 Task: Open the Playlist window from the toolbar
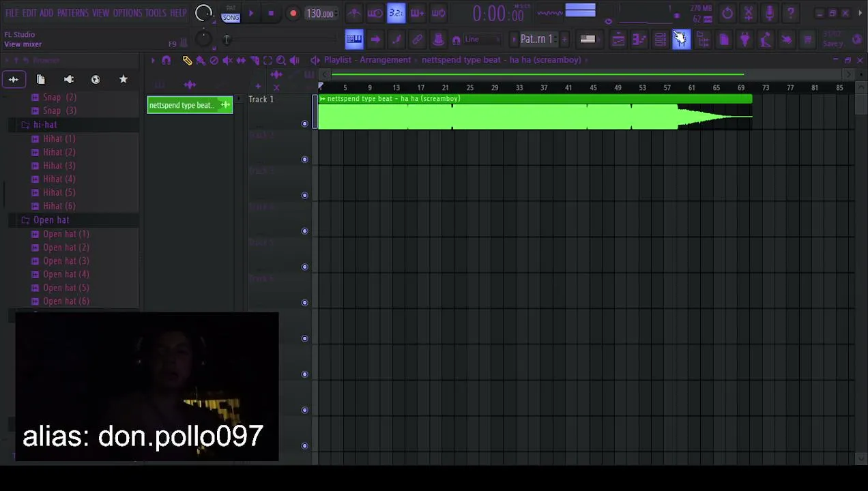tap(618, 40)
